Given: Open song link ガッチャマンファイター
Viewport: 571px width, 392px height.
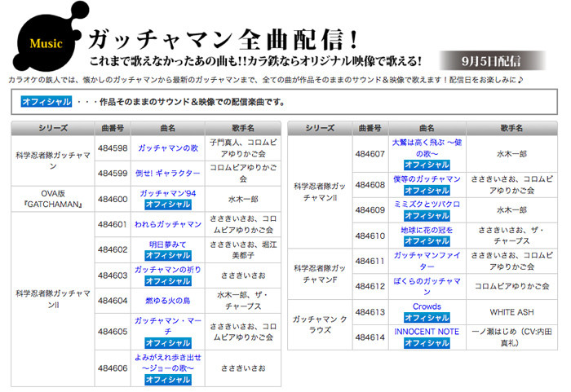Looking at the screenshot, I should (427, 261).
